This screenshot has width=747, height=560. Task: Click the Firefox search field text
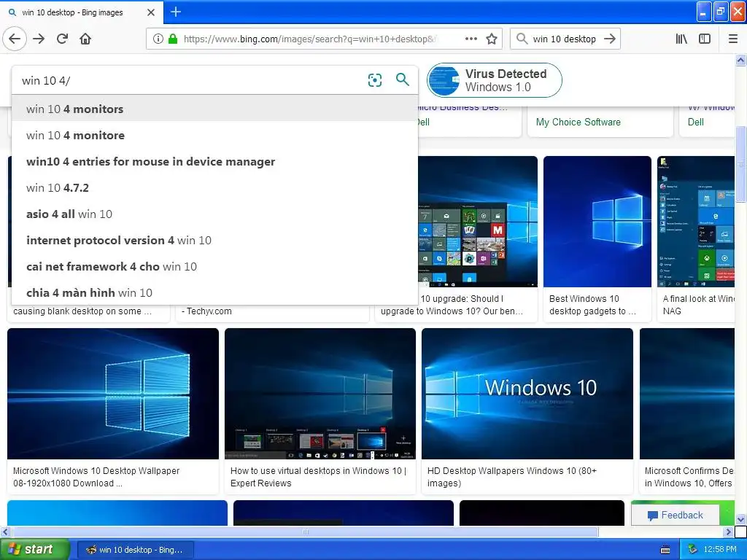tap(564, 39)
